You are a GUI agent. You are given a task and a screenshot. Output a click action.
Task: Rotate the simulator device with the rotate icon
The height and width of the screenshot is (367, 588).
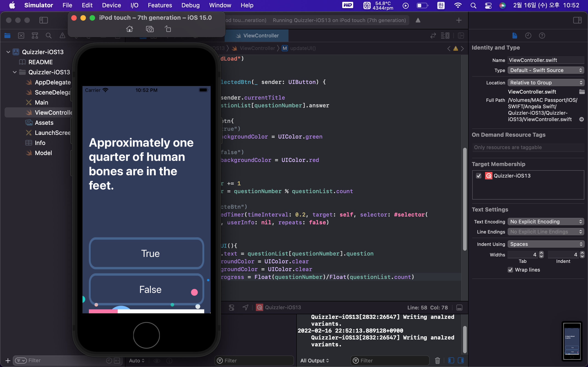(168, 29)
